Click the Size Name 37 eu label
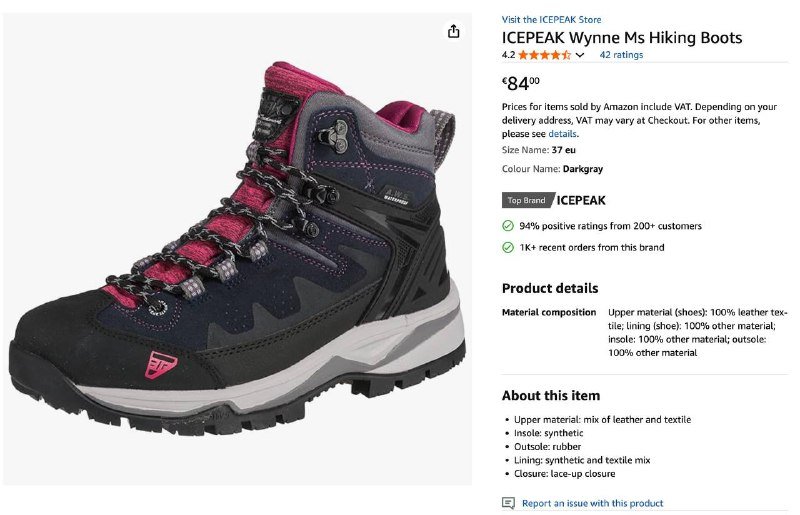 click(539, 150)
